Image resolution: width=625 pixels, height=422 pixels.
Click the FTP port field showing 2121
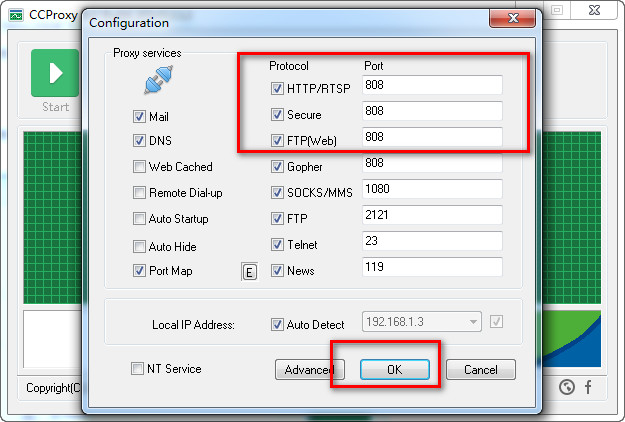point(432,215)
